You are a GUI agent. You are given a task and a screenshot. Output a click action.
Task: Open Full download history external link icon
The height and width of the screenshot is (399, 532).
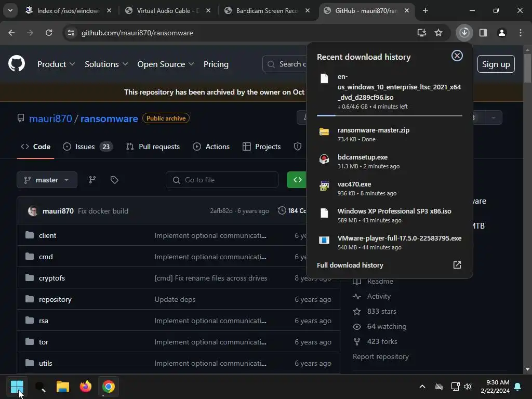457,265
